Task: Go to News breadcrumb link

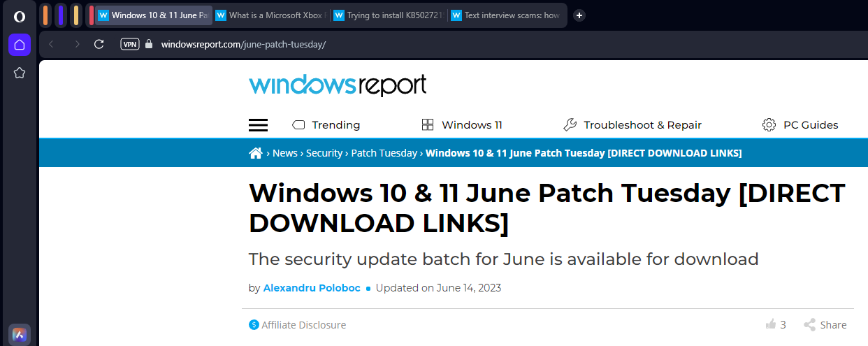Action: [x=285, y=153]
